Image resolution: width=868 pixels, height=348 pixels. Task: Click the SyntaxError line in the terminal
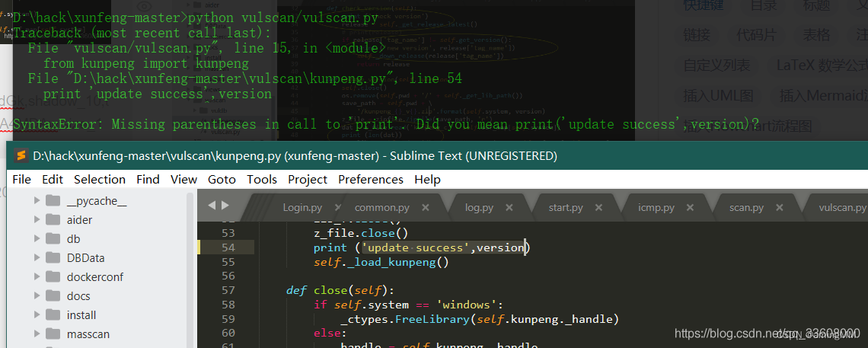point(386,124)
